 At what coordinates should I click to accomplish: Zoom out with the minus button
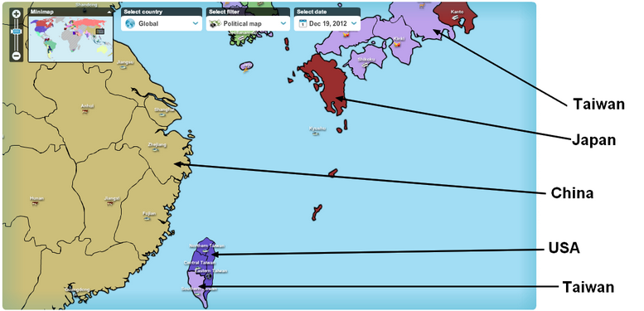(x=17, y=56)
